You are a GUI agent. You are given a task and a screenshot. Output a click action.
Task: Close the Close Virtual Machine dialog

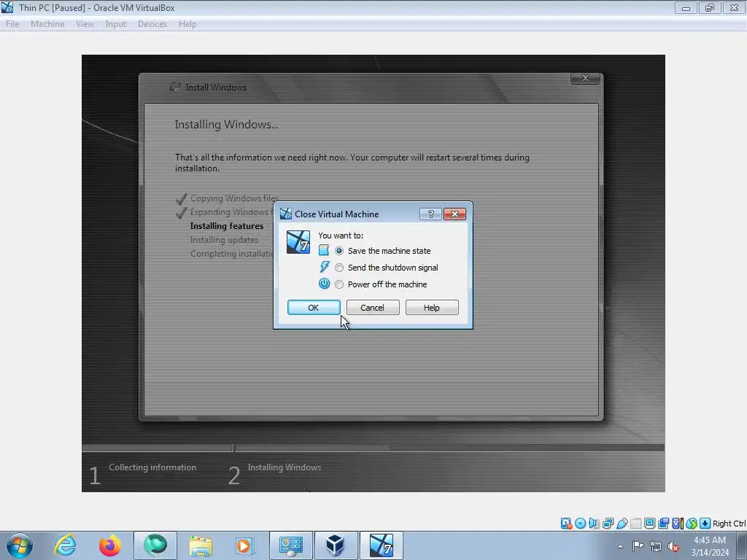[x=454, y=214]
